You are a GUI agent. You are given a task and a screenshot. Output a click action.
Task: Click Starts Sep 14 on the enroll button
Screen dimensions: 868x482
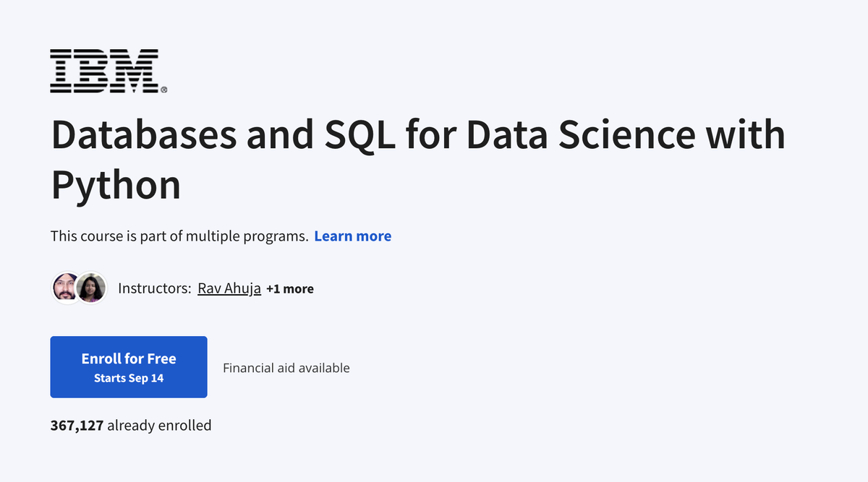pyautogui.click(x=129, y=376)
